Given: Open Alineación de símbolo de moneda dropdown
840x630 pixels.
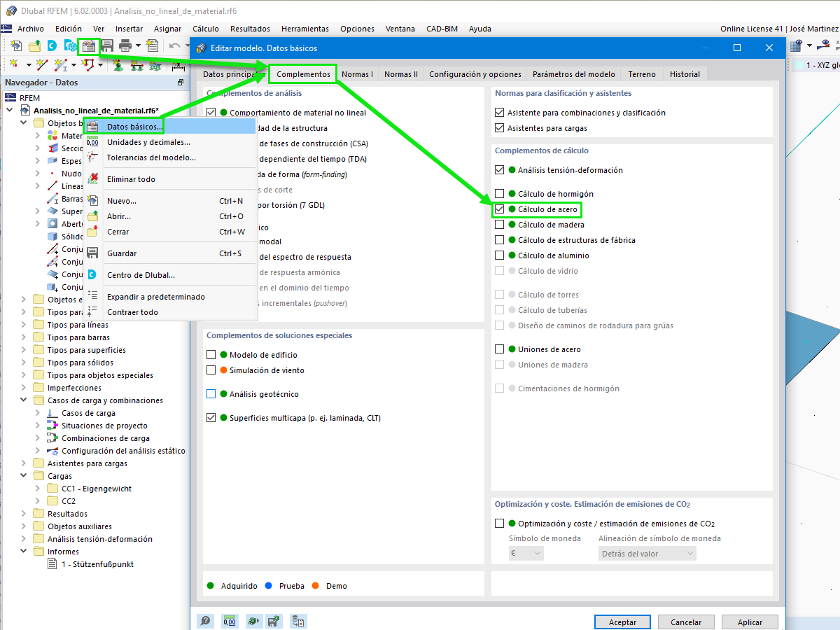Looking at the screenshot, I should (x=647, y=553).
